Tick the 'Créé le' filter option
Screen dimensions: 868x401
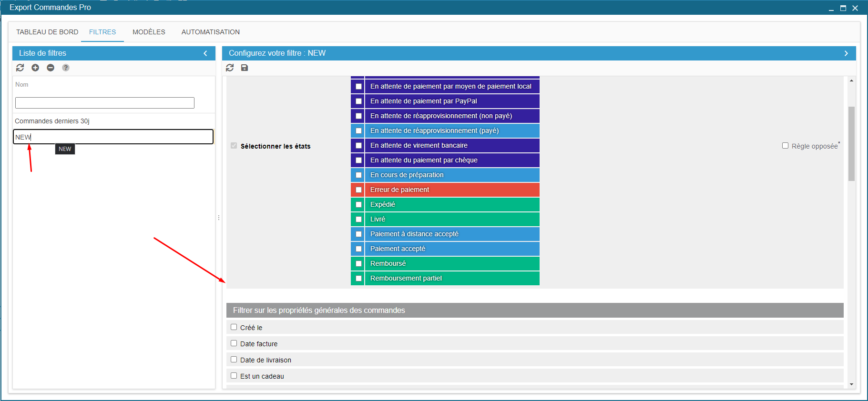234,327
